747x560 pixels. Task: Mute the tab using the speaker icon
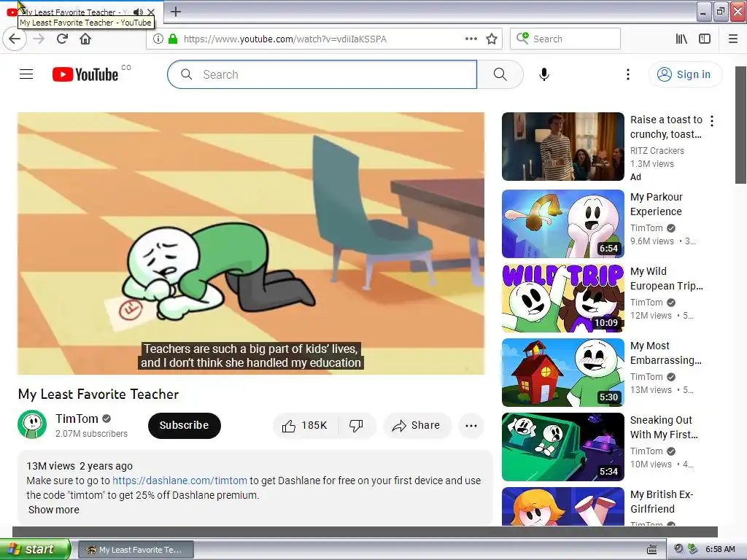pyautogui.click(x=138, y=12)
